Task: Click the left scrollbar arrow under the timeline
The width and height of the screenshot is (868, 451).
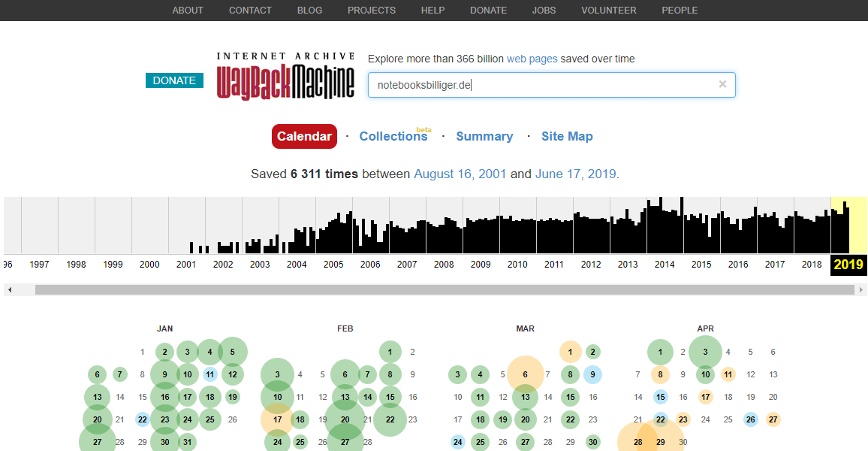Action: (x=10, y=290)
